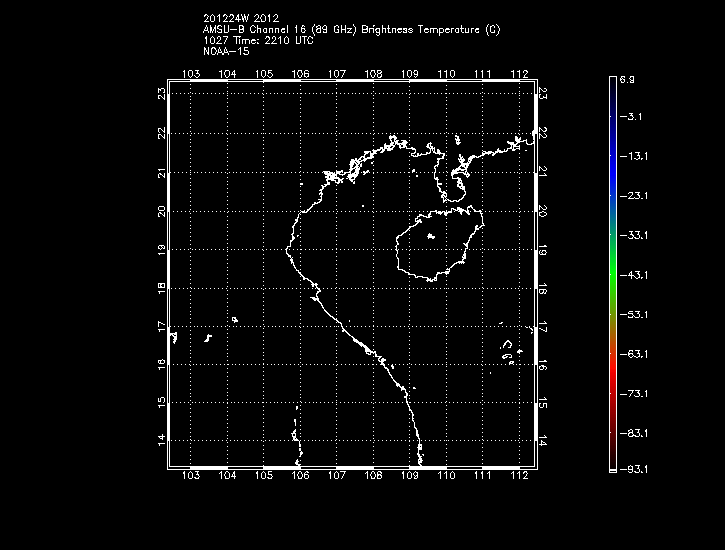
Task: Select longitude label 108 on the top axis
Action: [x=373, y=74]
